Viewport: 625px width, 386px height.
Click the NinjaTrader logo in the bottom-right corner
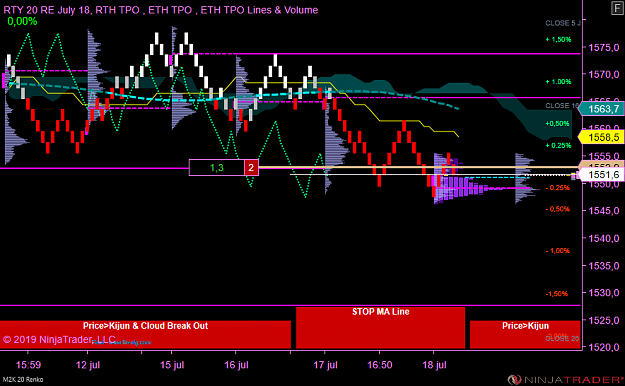click(x=565, y=379)
